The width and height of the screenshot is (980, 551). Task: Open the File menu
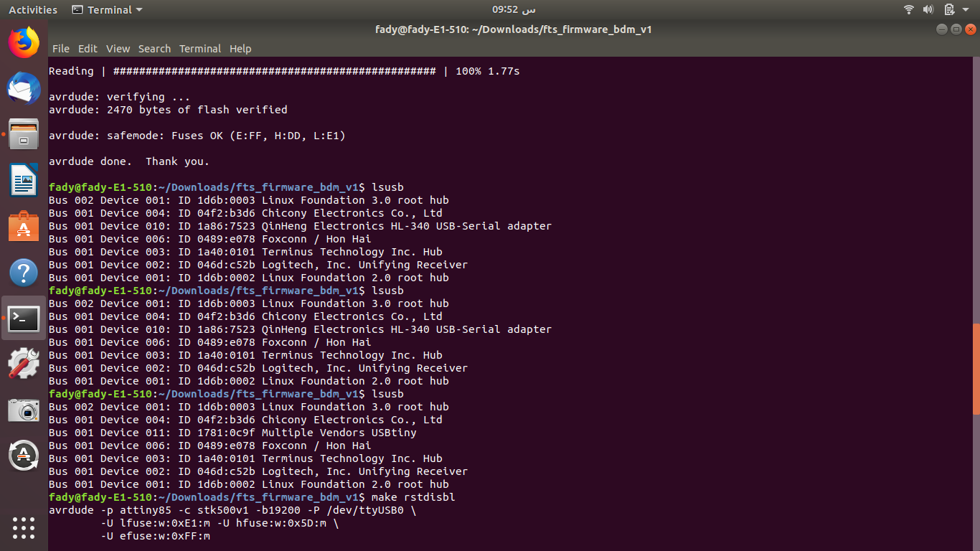61,49
